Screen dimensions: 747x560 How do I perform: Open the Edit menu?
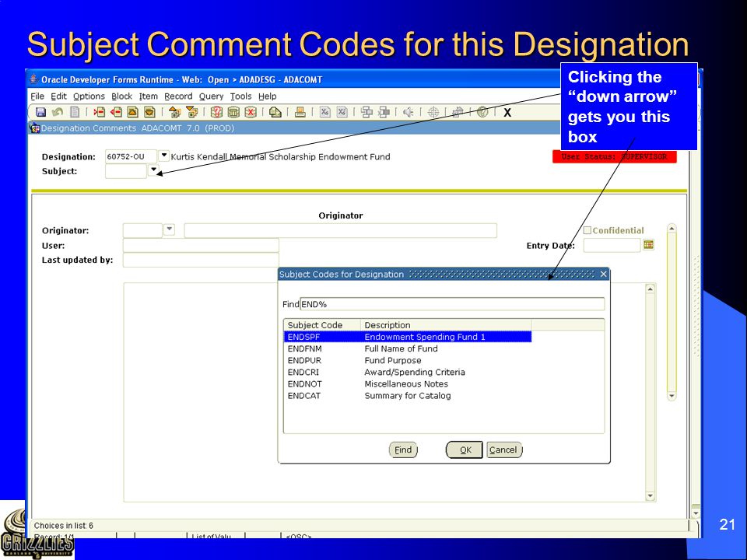[58, 96]
